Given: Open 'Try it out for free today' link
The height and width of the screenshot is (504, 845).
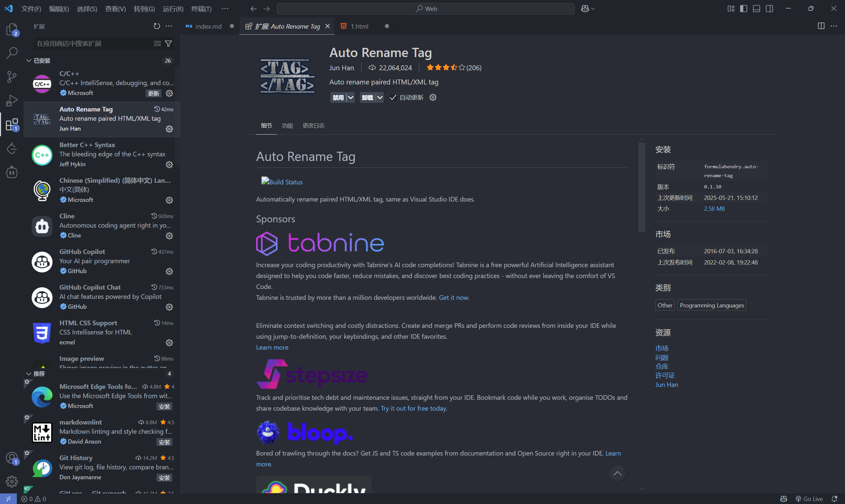Looking at the screenshot, I should (413, 408).
